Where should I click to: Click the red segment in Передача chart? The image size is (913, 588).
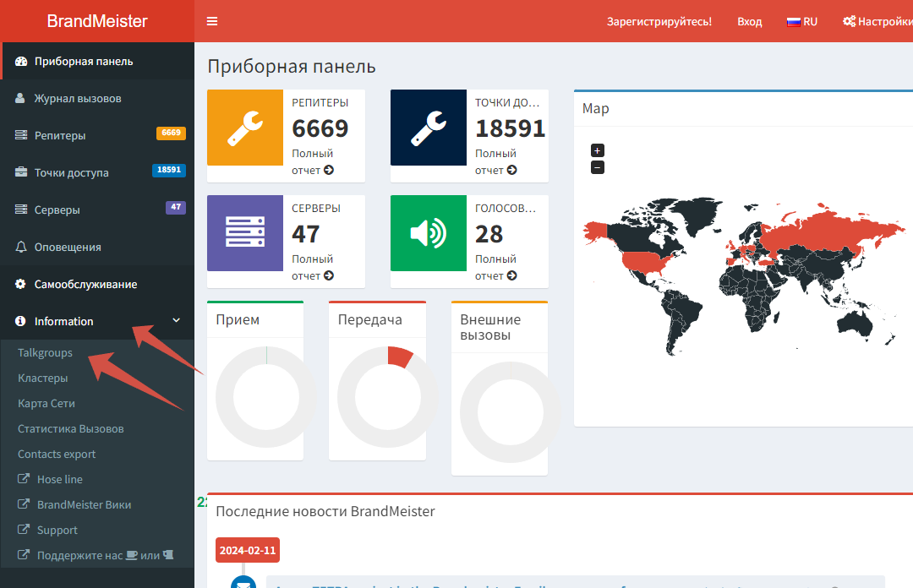[400, 357]
